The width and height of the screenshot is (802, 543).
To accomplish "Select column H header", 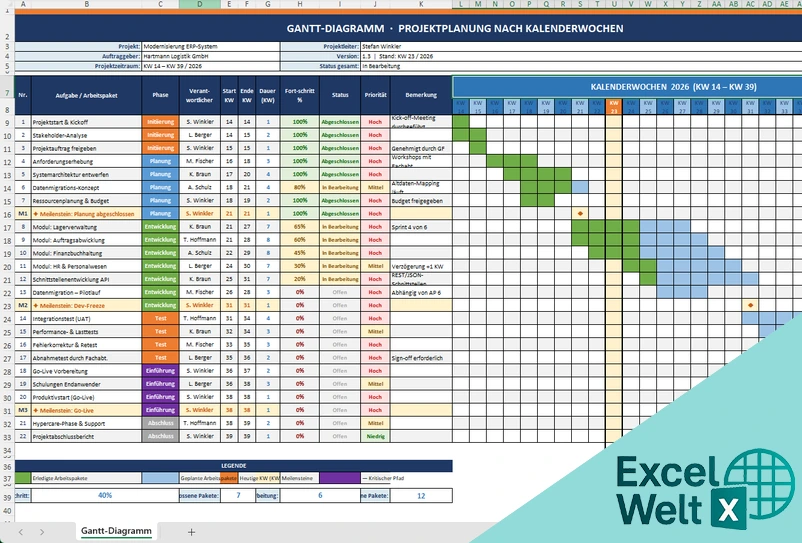I will [x=299, y=4].
